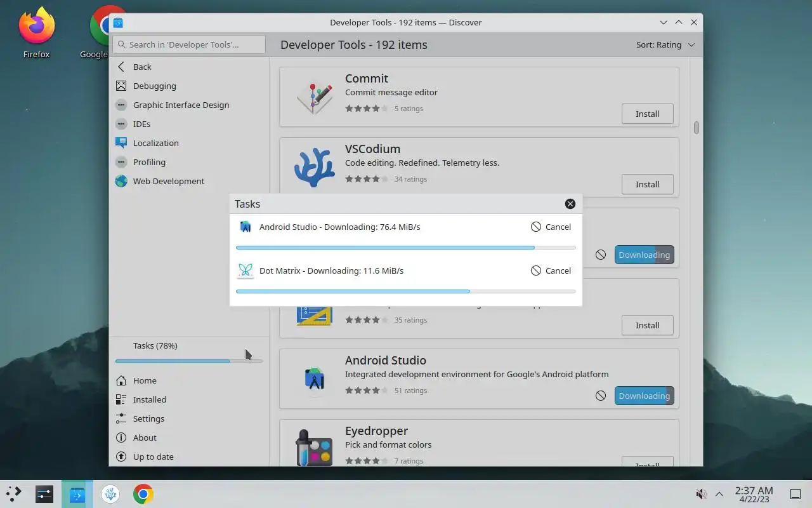The width and height of the screenshot is (812, 508).
Task: Click the Android Studio icon in Tasks popup
Action: [x=246, y=227]
